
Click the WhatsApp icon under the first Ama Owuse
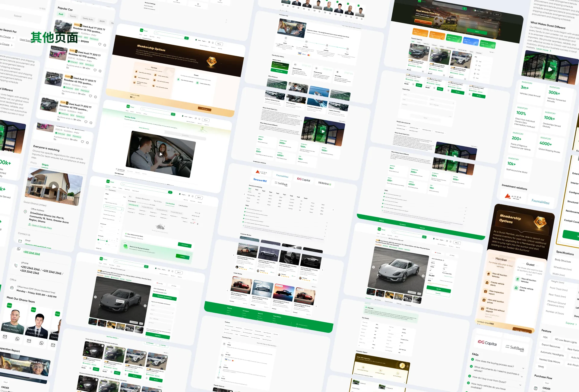(17, 339)
